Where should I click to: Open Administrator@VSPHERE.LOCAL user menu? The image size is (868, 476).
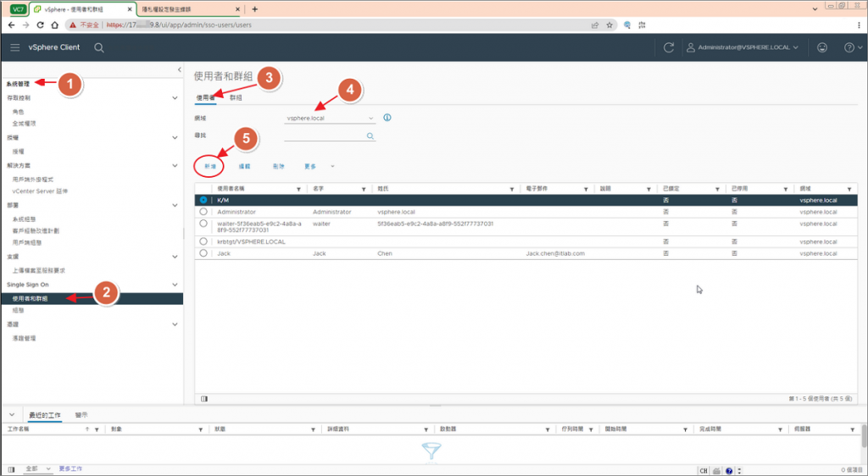(x=743, y=47)
